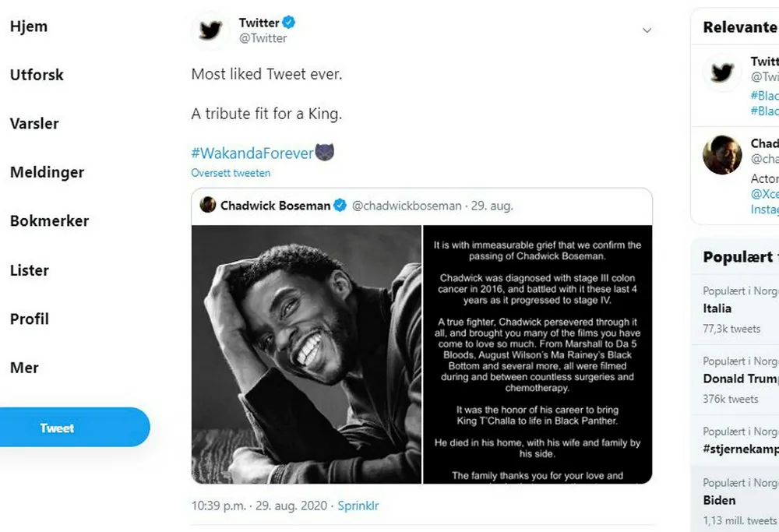Image resolution: width=779 pixels, height=532 pixels.
Task: Open the tweet options chevron menu
Action: (647, 30)
